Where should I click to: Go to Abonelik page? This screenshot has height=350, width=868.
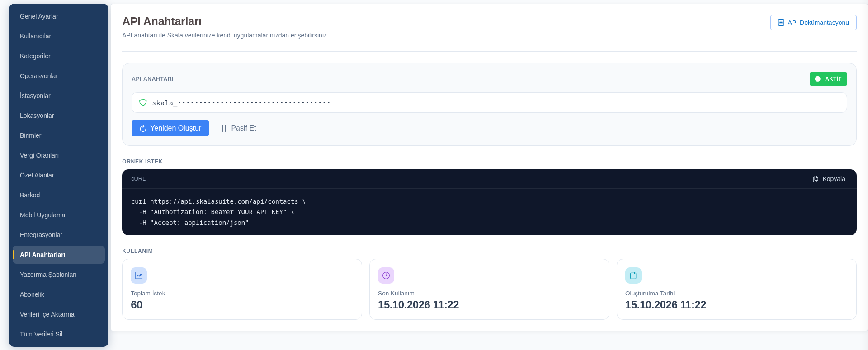[x=59, y=294]
